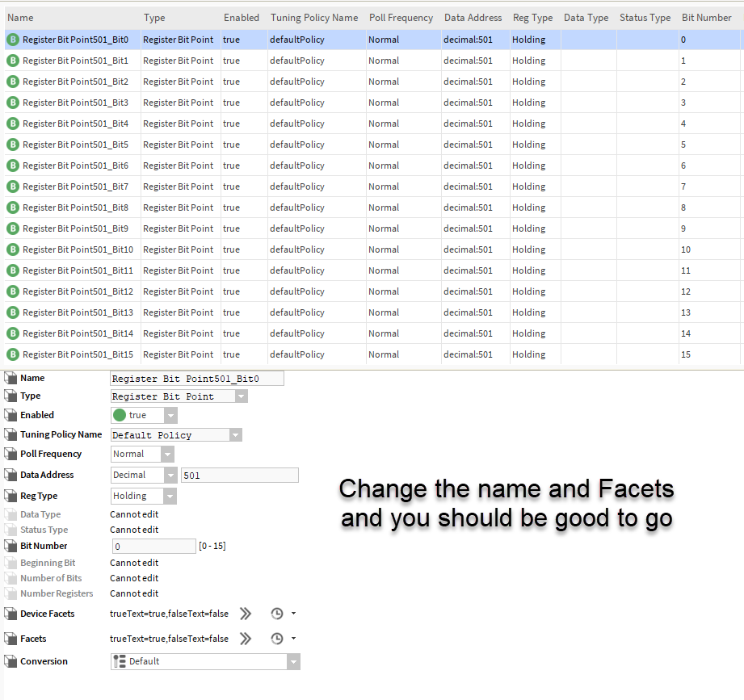Click the B icon of Register Bit Point501_Bit10

pyautogui.click(x=13, y=249)
